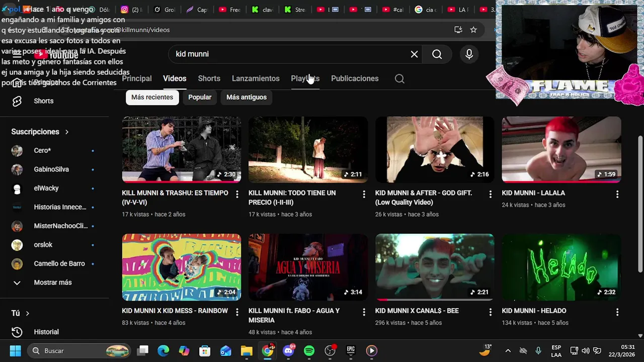Open options menu for TODO TIENE UN PRECIO
This screenshot has height=362, width=644.
(x=364, y=194)
